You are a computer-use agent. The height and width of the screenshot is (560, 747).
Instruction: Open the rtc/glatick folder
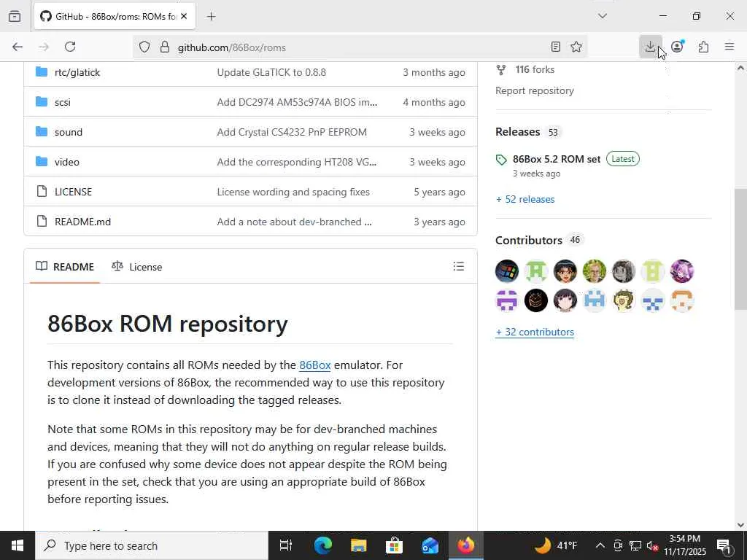coord(77,72)
